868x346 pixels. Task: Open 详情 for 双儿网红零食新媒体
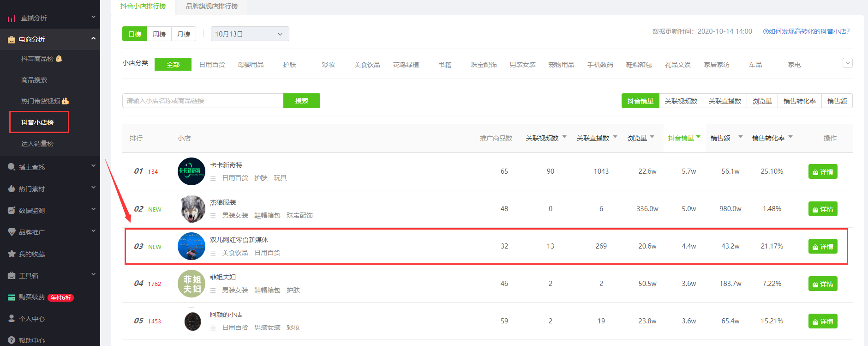pyautogui.click(x=823, y=246)
